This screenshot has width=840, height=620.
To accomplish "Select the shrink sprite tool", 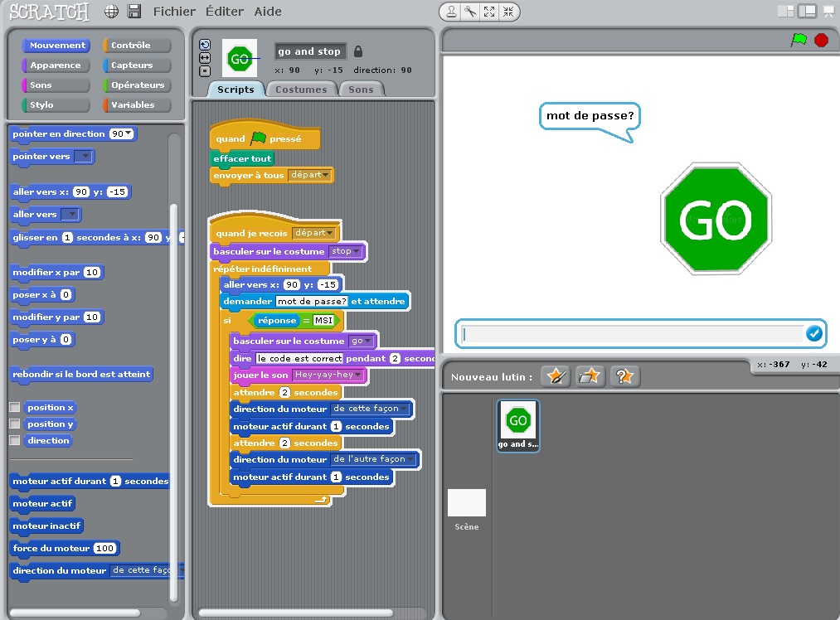I will (x=507, y=12).
